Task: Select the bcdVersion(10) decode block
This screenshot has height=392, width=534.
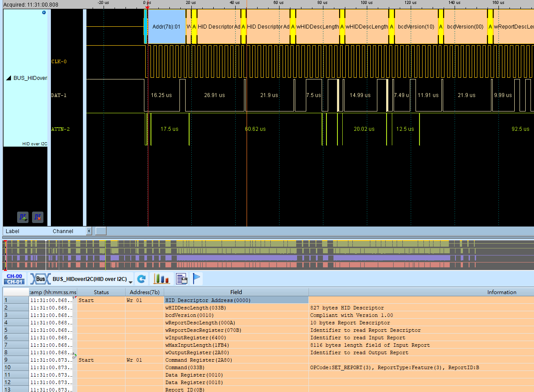Action: point(416,27)
